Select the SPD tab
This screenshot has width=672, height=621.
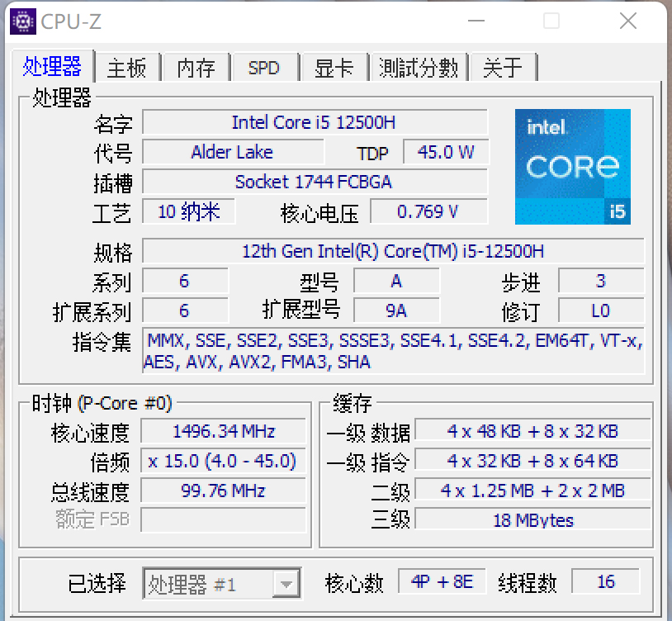pyautogui.click(x=264, y=68)
